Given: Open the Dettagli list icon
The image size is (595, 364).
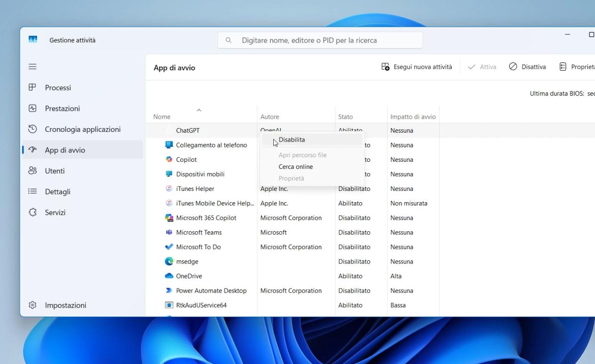Looking at the screenshot, I should click(x=32, y=191).
